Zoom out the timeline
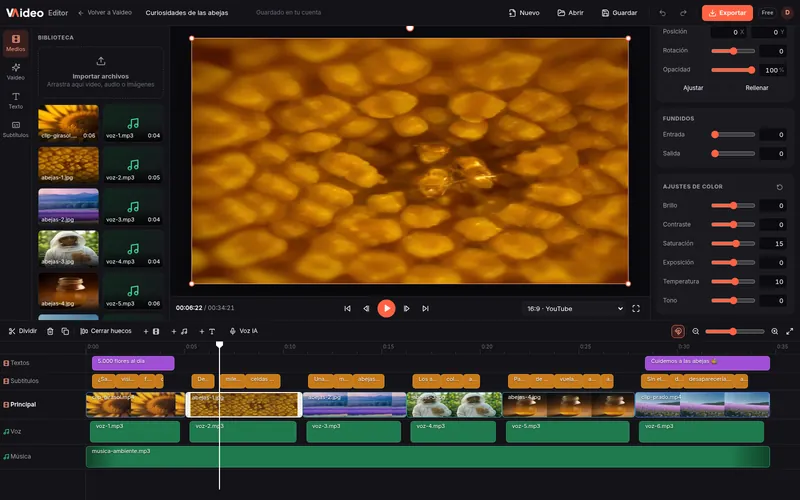Screen dimensions: 800x500 click(695, 332)
